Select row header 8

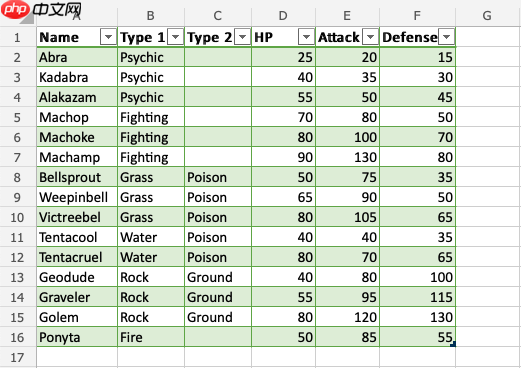click(17, 177)
